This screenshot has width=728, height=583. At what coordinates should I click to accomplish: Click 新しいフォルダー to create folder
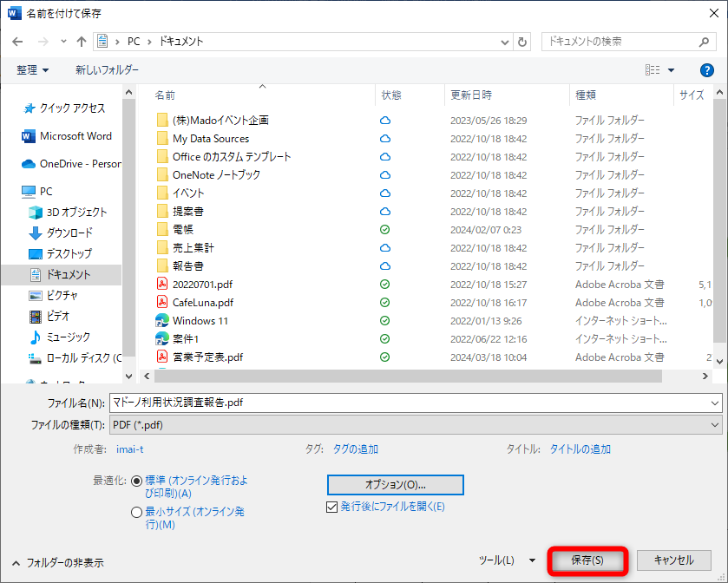click(107, 70)
